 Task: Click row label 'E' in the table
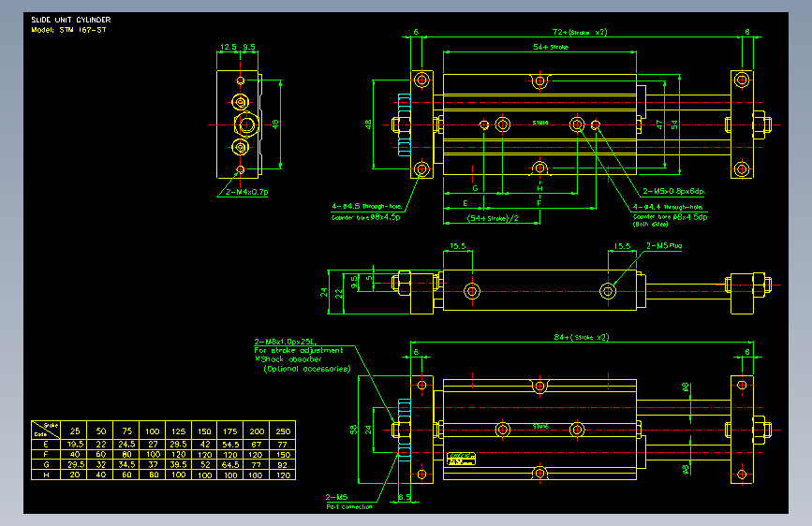46,445
